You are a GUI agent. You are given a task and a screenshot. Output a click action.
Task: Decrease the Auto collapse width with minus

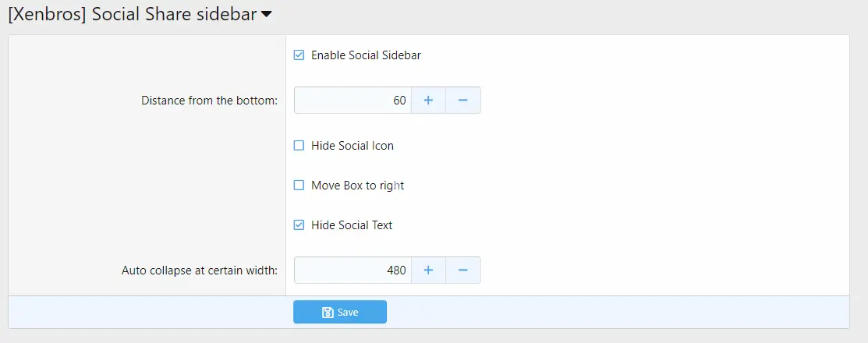tap(463, 271)
